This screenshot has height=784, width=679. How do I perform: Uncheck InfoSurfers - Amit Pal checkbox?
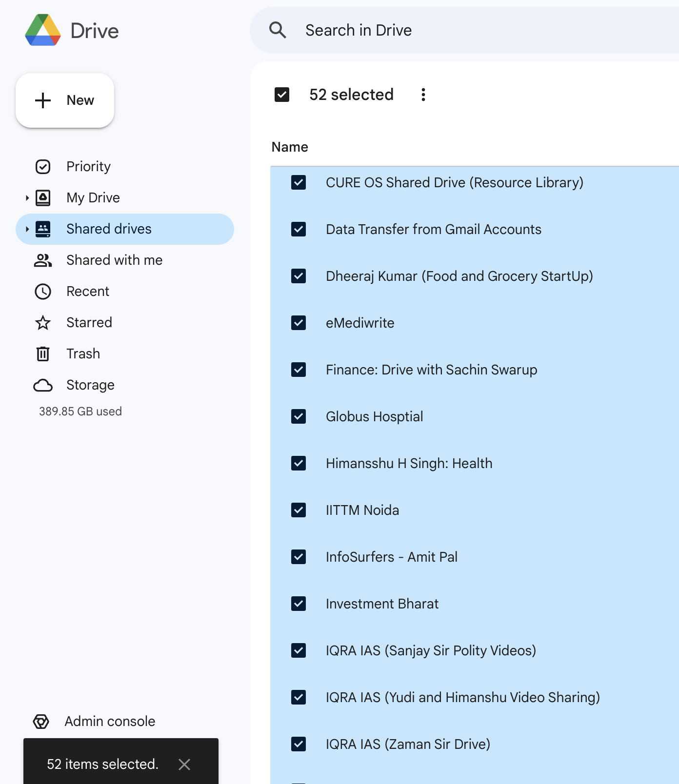coord(299,557)
